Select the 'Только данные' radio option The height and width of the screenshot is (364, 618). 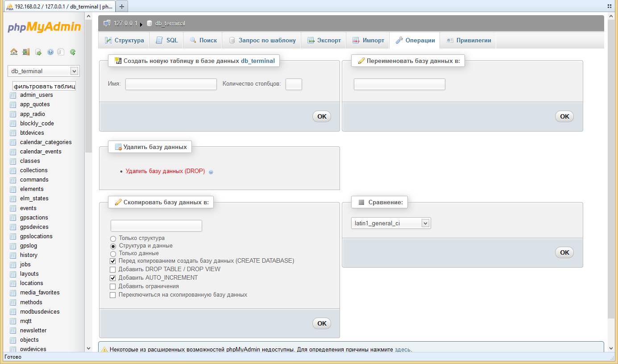pos(113,254)
